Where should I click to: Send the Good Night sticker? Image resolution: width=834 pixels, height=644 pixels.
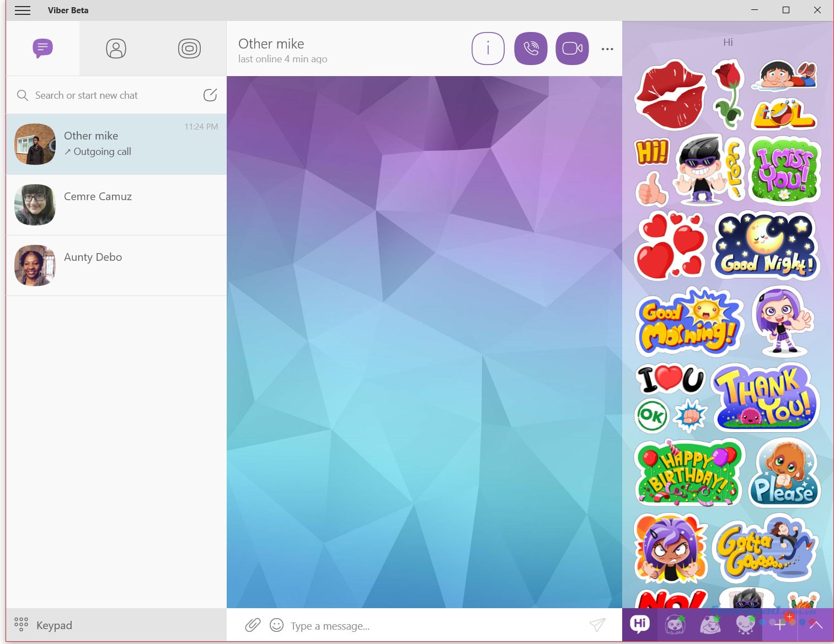(765, 246)
